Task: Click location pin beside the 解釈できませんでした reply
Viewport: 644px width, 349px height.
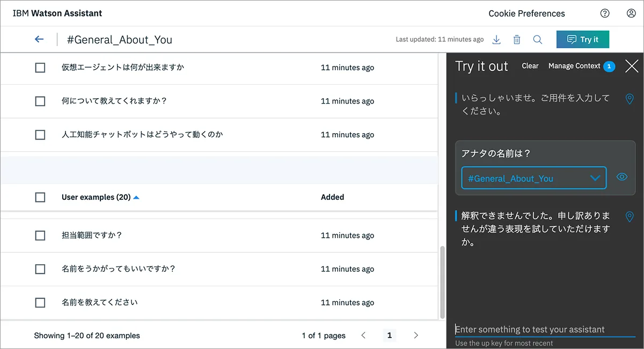Action: pyautogui.click(x=630, y=216)
